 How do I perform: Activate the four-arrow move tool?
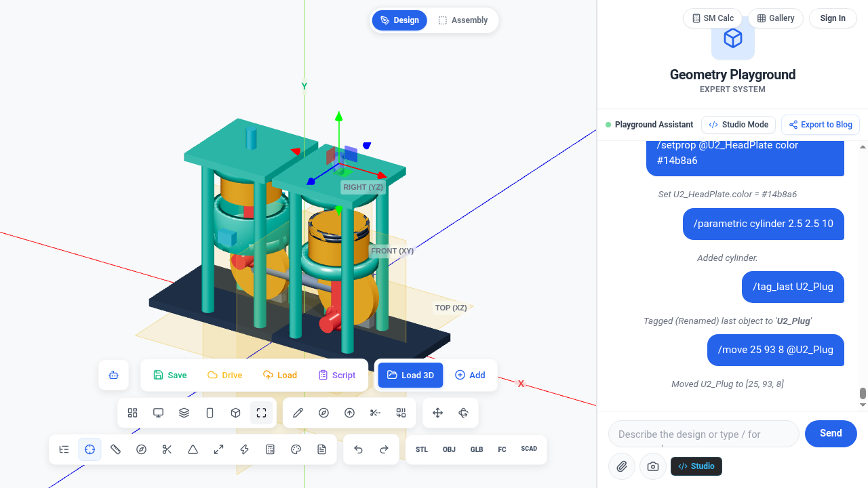pyautogui.click(x=438, y=413)
